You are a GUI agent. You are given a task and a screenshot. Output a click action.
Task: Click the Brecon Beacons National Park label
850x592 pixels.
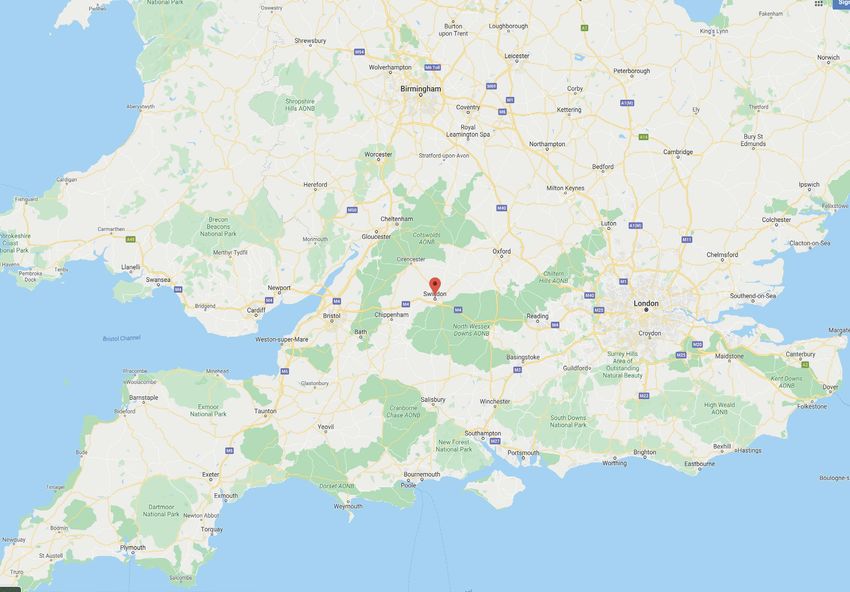218,227
